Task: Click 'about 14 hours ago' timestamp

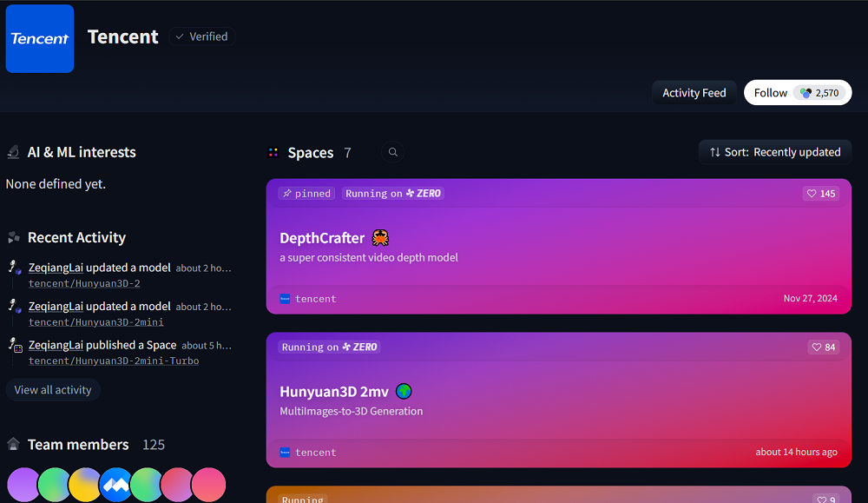Action: (x=796, y=452)
